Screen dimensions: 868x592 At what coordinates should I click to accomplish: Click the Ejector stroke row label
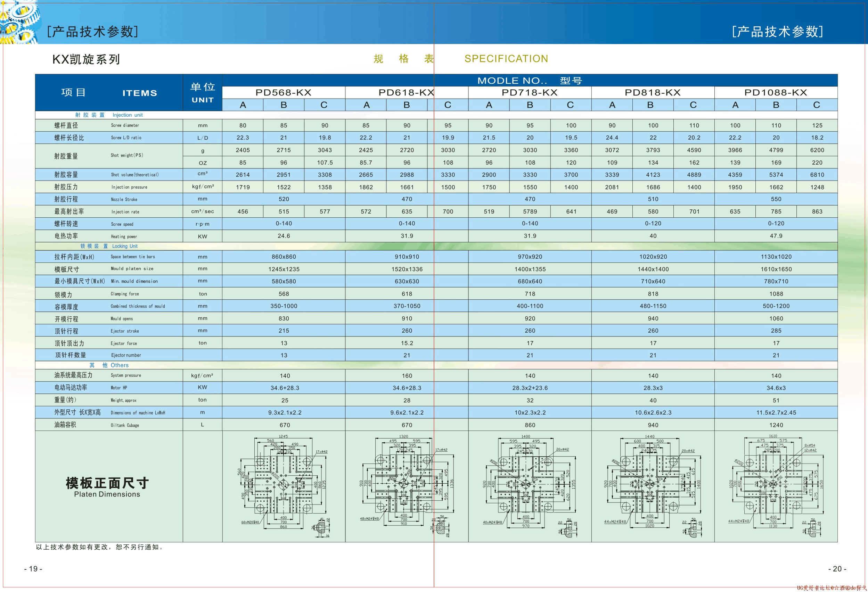(x=125, y=331)
